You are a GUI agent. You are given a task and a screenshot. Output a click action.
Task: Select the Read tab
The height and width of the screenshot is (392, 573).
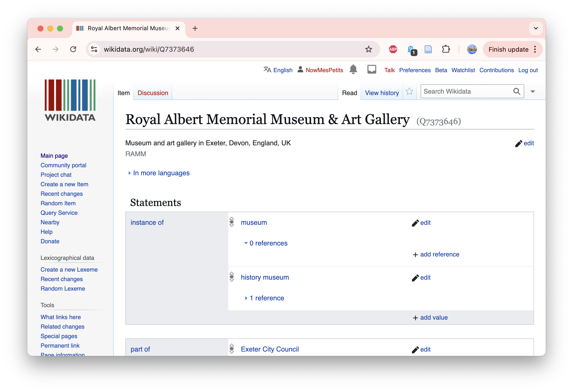(349, 93)
